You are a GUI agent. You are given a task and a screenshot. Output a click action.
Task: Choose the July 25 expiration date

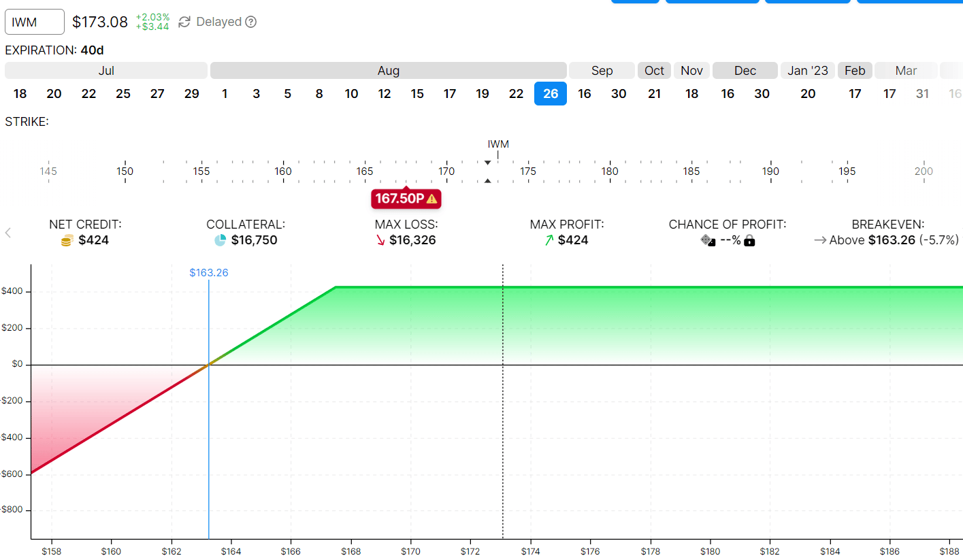point(123,94)
